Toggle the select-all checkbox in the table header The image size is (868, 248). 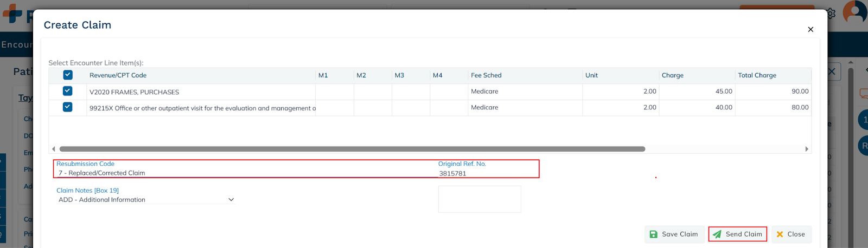click(68, 75)
